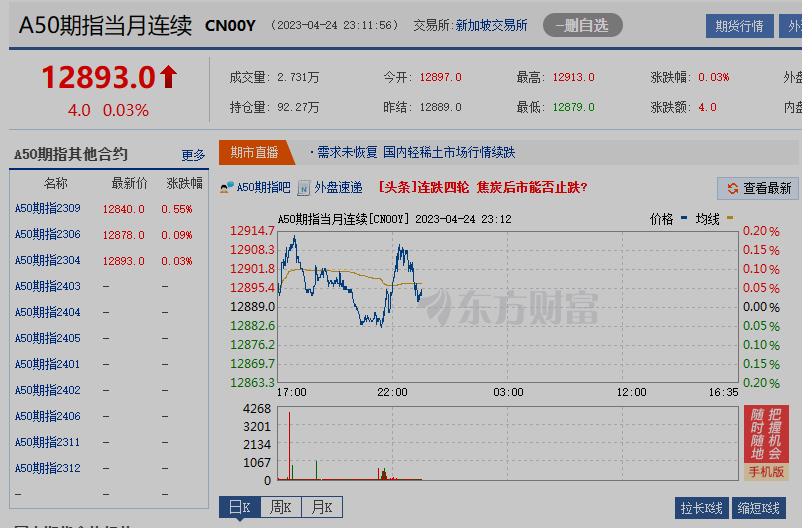Switch to the 日K chart tab
This screenshot has height=528, width=802.
coord(239,508)
